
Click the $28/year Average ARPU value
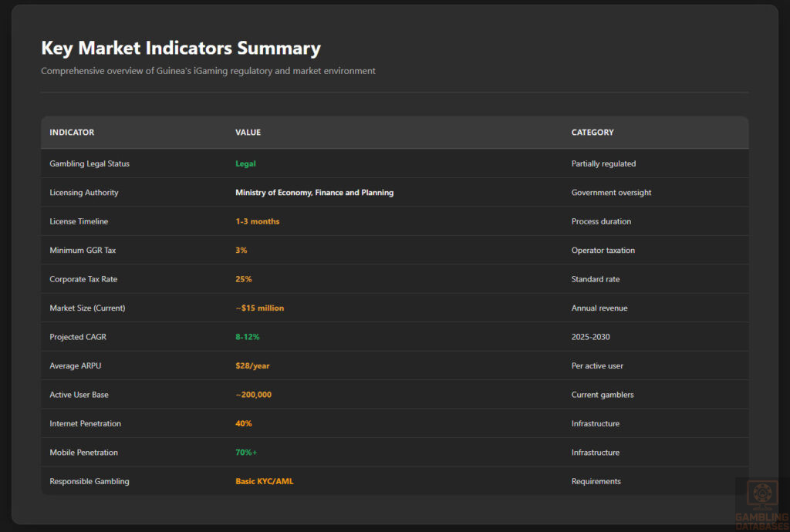pos(253,365)
